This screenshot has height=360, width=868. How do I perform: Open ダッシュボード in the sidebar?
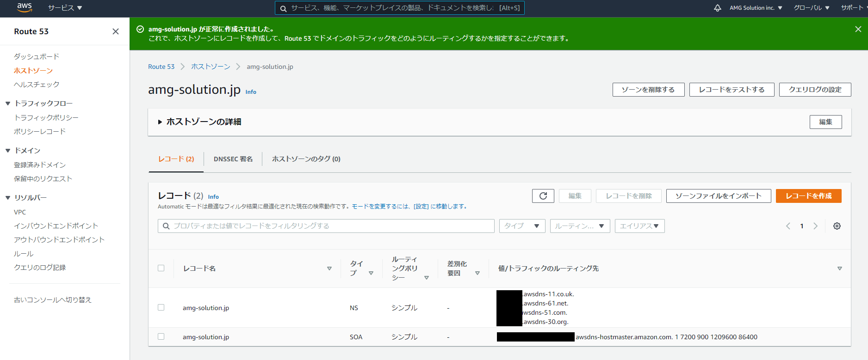click(x=37, y=56)
